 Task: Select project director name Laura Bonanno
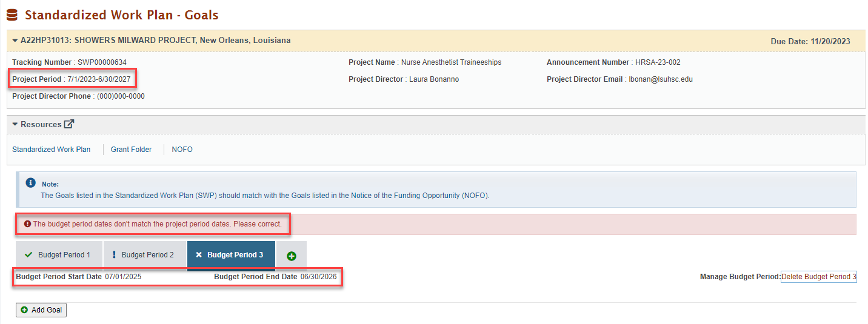click(x=434, y=79)
